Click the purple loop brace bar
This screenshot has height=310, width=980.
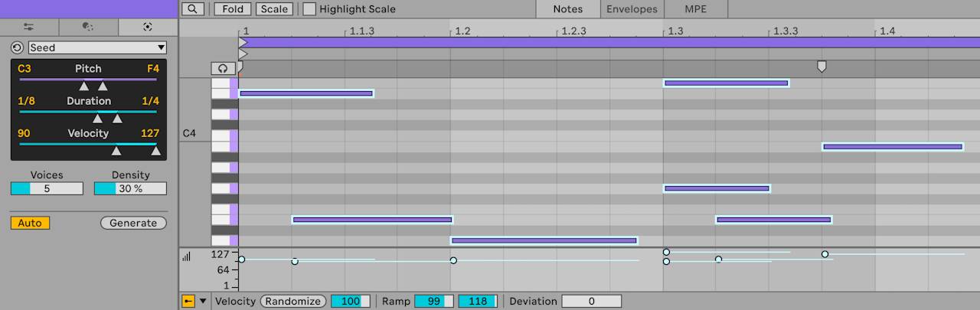[x=609, y=43]
